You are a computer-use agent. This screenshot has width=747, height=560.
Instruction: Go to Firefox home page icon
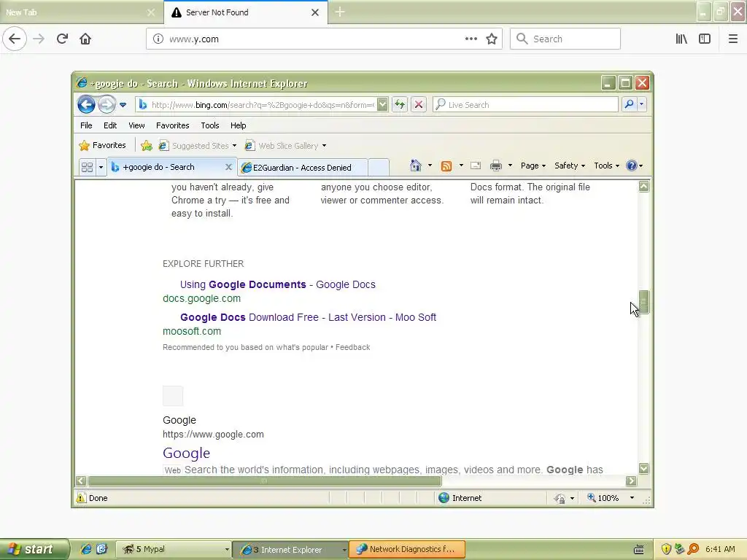click(85, 39)
